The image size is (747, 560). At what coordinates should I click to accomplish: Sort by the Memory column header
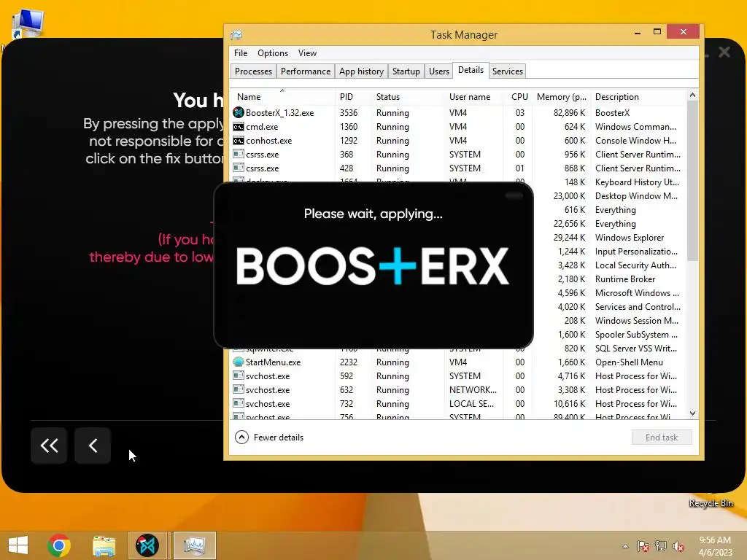point(561,97)
